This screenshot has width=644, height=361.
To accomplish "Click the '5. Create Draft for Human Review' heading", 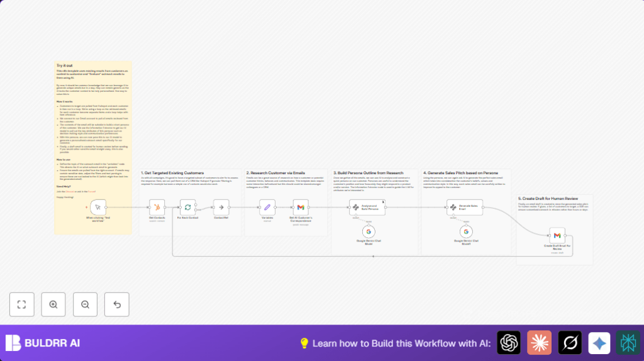I will [x=548, y=198].
